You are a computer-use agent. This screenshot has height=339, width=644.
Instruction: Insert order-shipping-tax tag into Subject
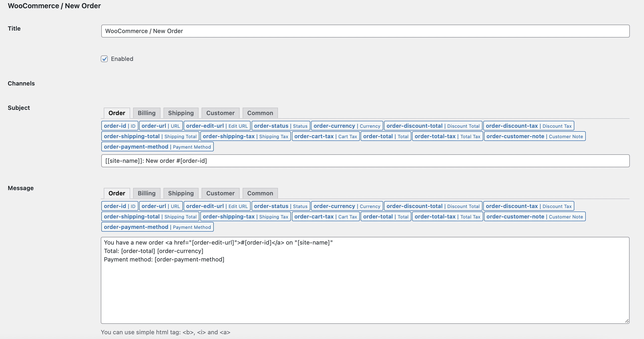[246, 136]
